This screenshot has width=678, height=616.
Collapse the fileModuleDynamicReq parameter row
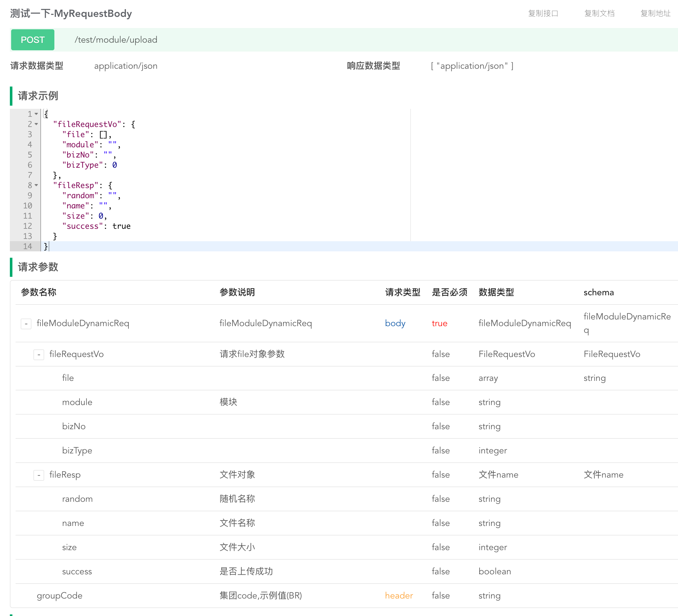pos(26,324)
